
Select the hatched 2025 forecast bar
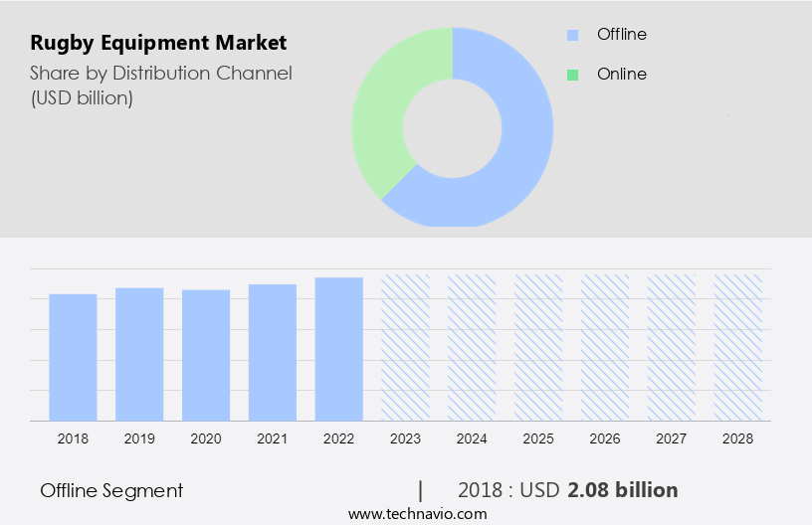point(538,346)
